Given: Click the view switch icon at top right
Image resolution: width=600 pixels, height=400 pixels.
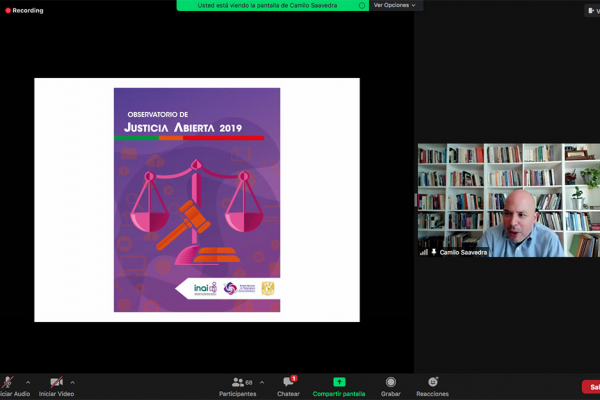Looking at the screenshot, I should tap(591, 11).
